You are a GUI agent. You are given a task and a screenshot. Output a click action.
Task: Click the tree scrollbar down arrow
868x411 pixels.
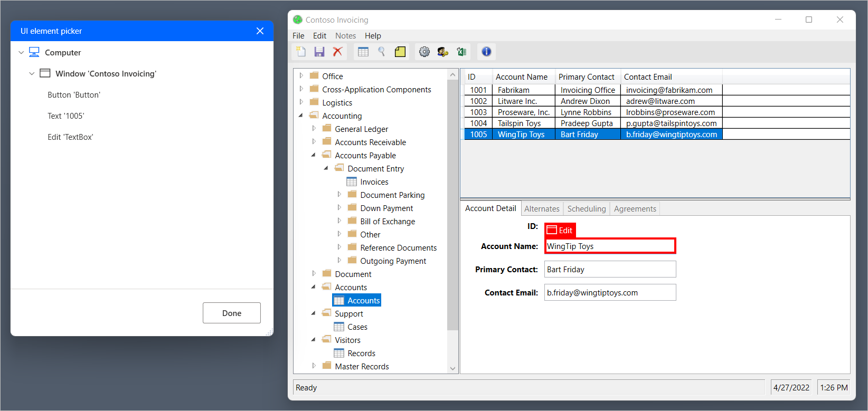point(452,368)
